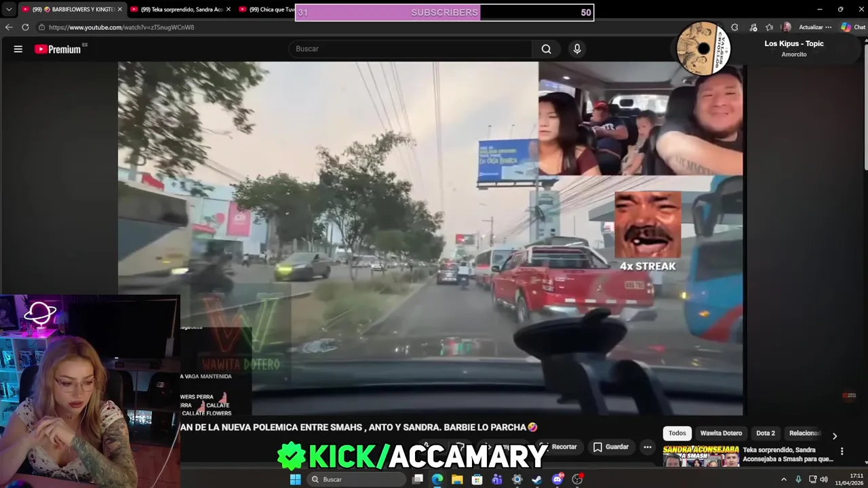
Task: Open more actions three-dot button under video
Action: 648,447
